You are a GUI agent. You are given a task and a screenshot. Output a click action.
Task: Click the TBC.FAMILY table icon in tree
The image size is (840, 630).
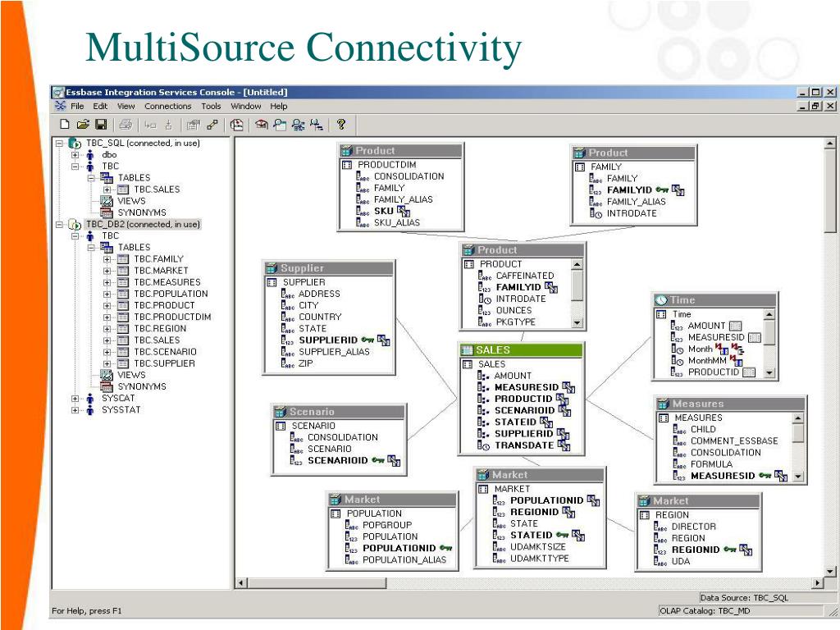point(123,259)
